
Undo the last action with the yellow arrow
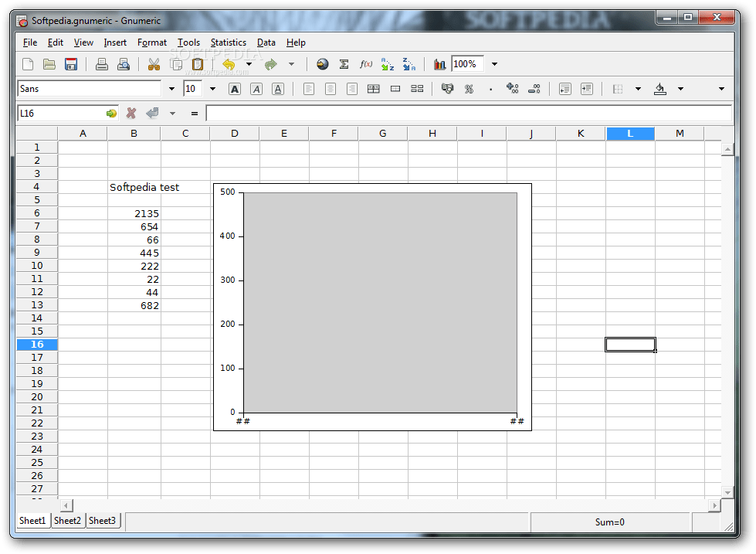point(229,64)
